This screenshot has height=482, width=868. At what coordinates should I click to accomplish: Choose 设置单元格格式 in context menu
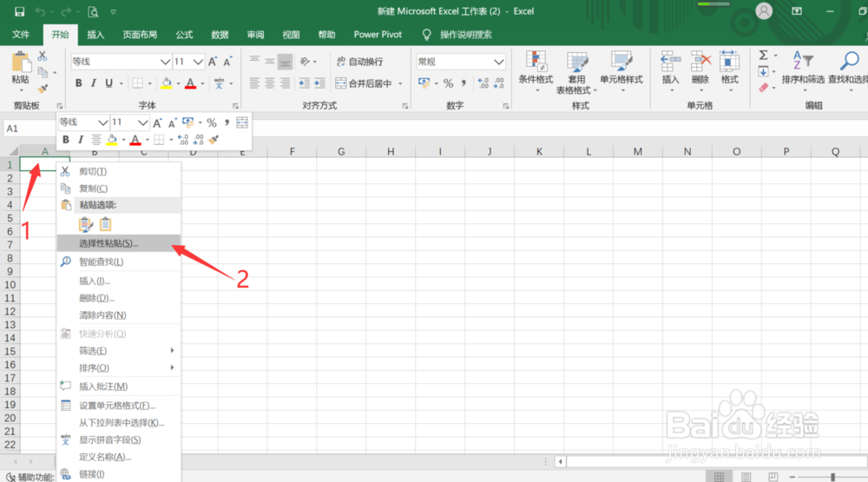click(x=119, y=406)
